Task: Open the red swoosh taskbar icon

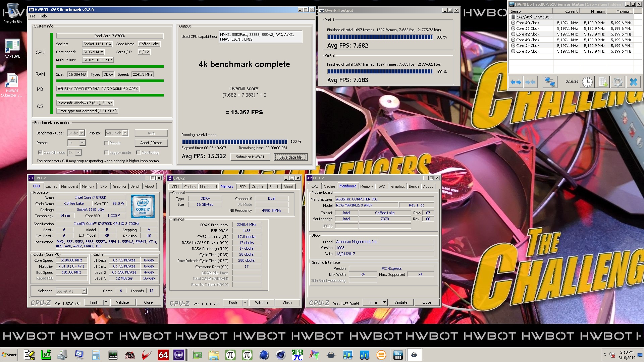Action: [146, 355]
